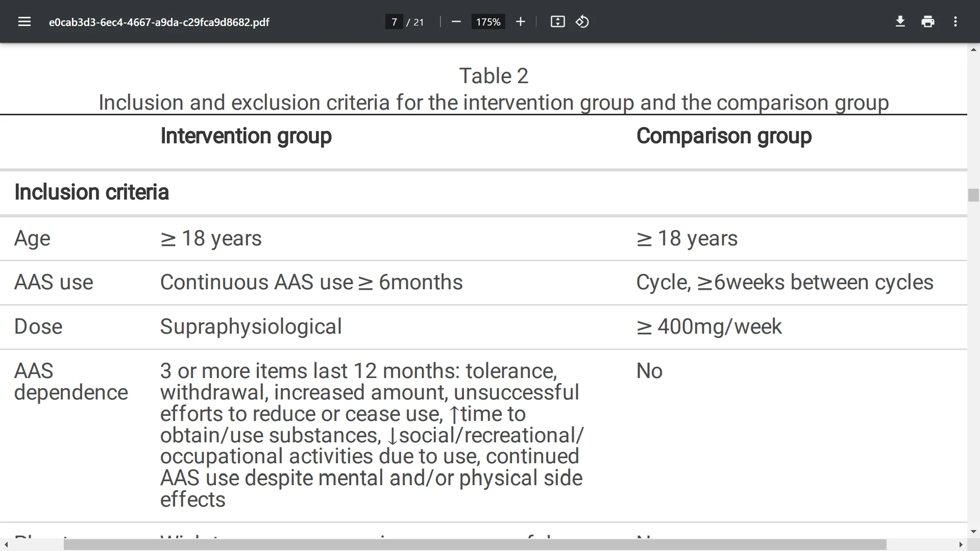Click the '≥ 18 years' intervention cell

point(211,239)
